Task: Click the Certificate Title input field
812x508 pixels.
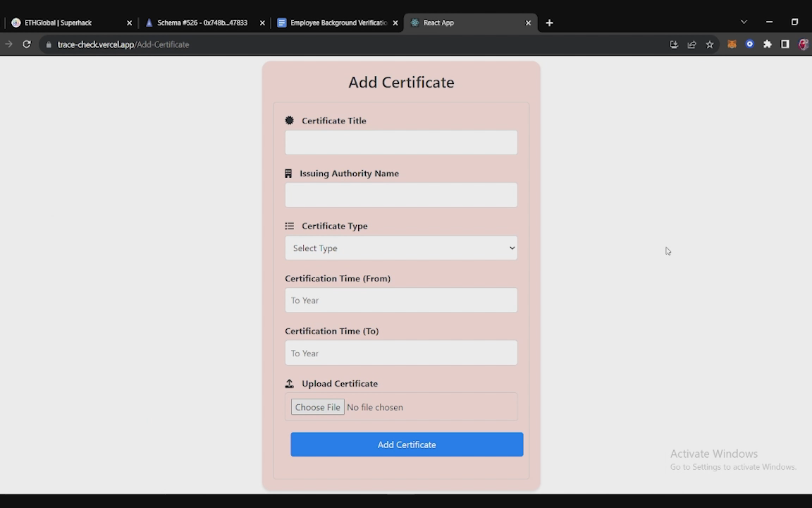Action: pos(401,143)
